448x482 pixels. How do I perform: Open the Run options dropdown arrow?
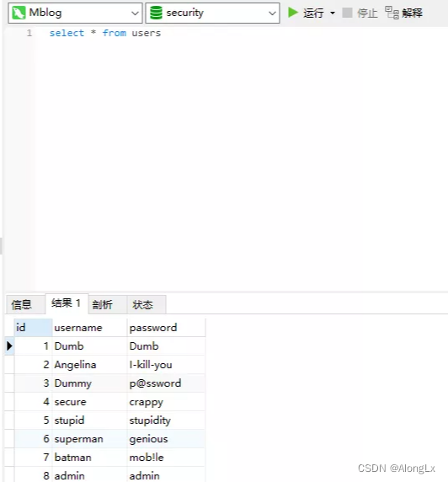point(333,13)
